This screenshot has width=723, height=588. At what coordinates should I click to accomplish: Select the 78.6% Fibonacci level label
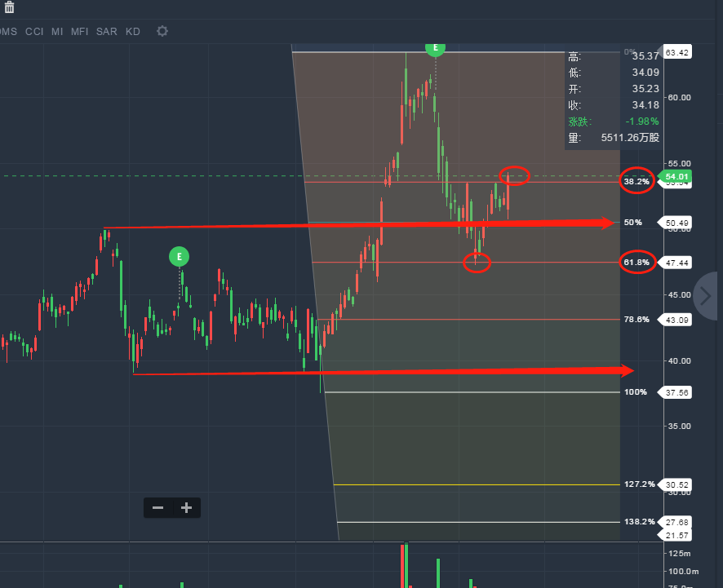point(637,320)
